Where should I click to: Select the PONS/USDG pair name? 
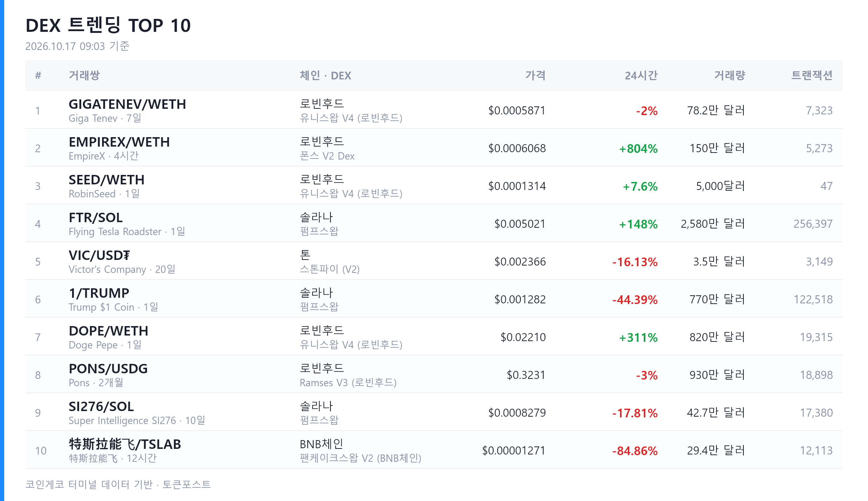108,369
